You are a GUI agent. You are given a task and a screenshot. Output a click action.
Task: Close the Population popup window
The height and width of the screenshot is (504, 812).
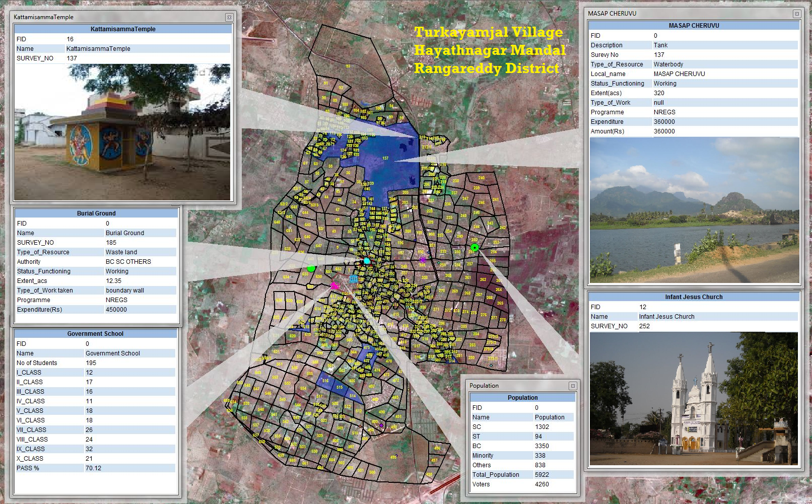click(x=572, y=386)
